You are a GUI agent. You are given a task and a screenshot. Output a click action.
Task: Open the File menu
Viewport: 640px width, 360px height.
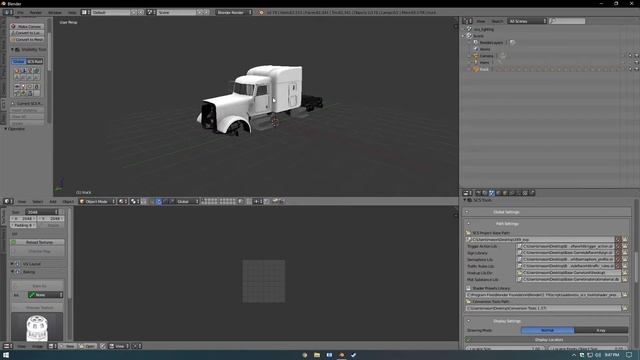pyautogui.click(x=20, y=12)
